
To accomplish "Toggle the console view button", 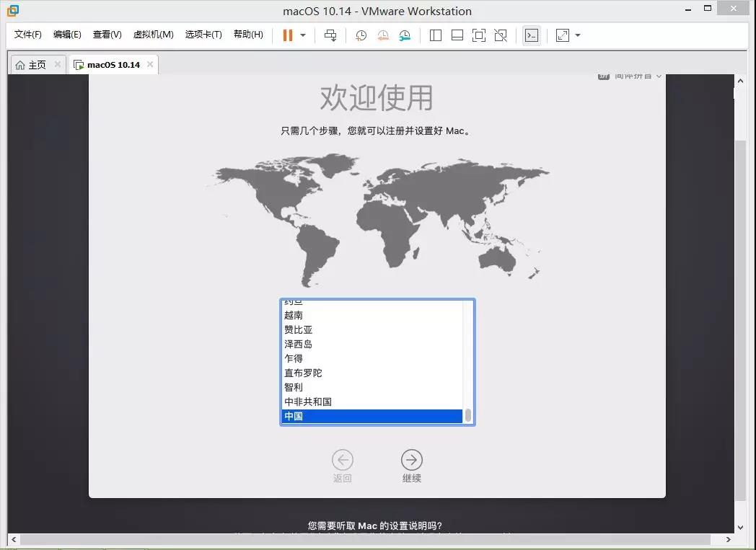I will (x=532, y=35).
